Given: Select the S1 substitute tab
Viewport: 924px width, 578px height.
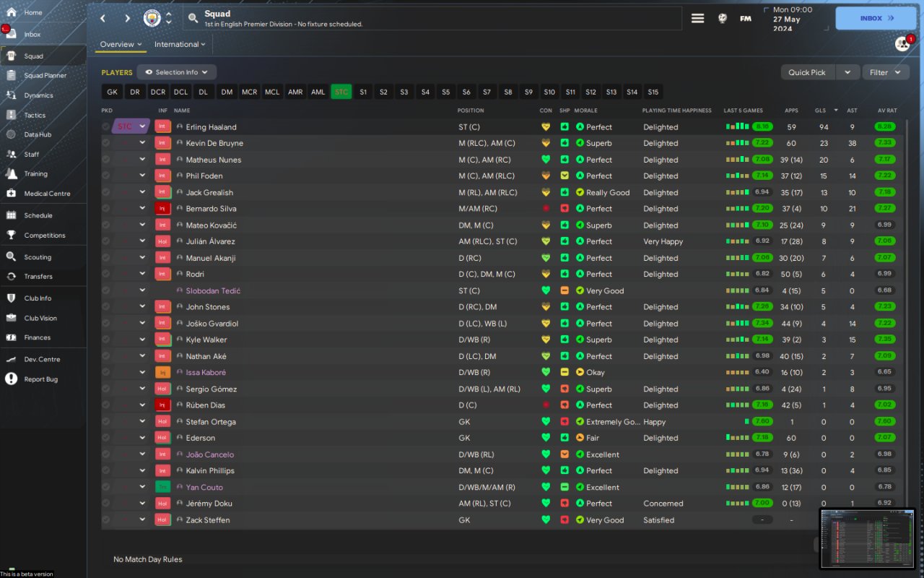Looking at the screenshot, I should pos(363,92).
